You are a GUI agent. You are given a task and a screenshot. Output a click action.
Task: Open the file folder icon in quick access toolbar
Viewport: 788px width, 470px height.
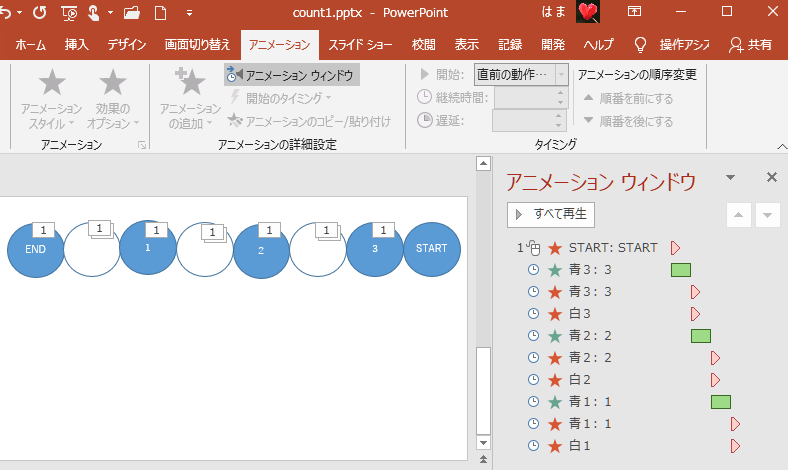(131, 13)
